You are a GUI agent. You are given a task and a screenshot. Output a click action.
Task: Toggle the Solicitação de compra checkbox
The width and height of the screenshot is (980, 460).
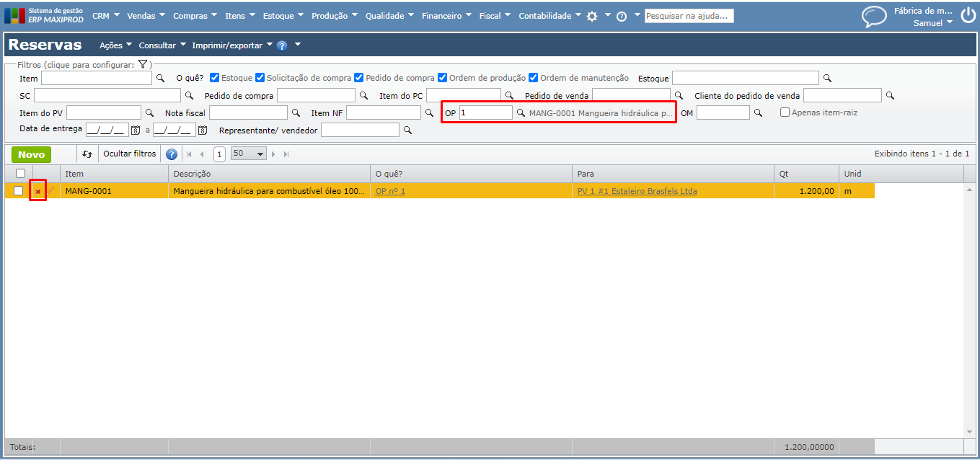pos(260,77)
